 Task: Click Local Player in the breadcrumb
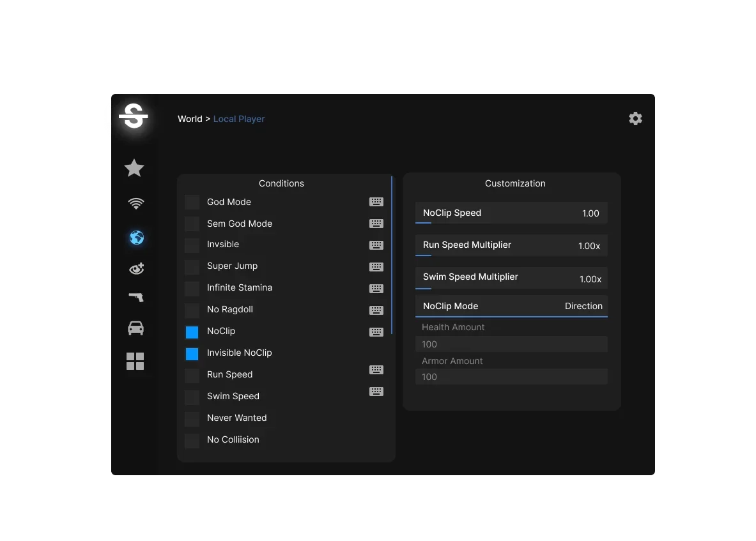pyautogui.click(x=238, y=119)
